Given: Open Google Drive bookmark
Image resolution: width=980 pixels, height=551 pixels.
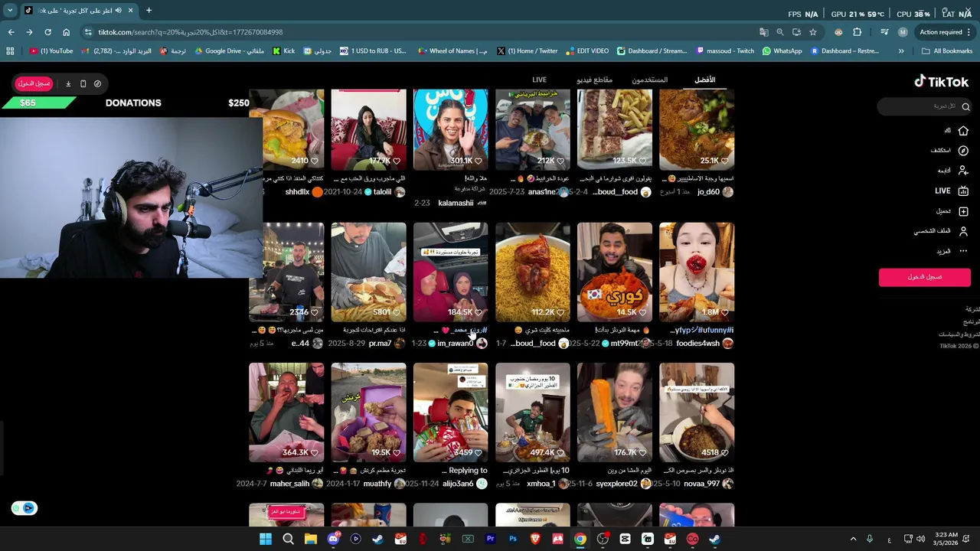Looking at the screenshot, I should pyautogui.click(x=229, y=51).
